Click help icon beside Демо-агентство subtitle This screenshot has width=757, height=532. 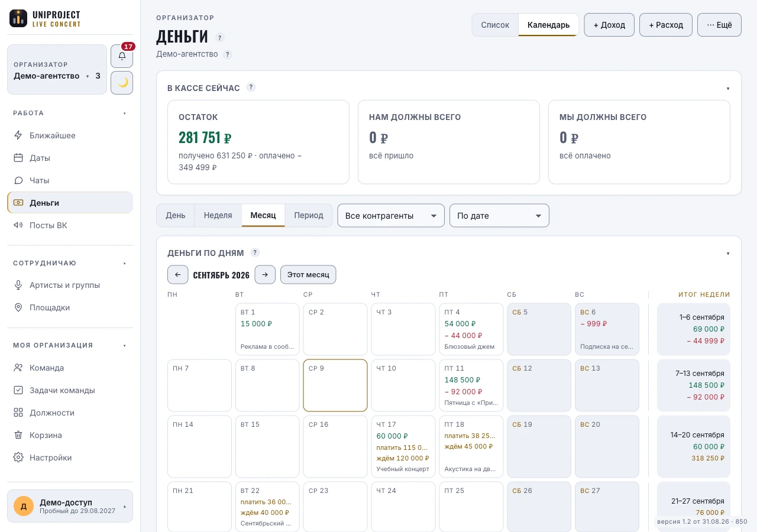228,54
